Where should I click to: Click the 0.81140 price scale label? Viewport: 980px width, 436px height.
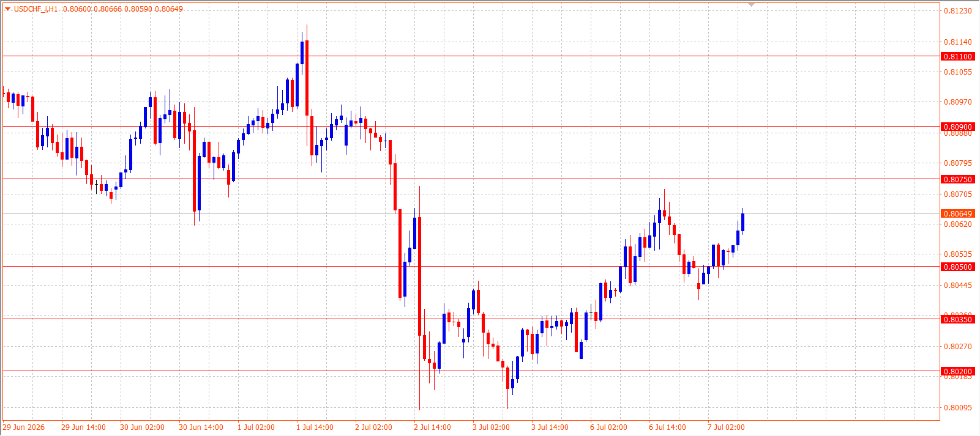click(x=957, y=42)
